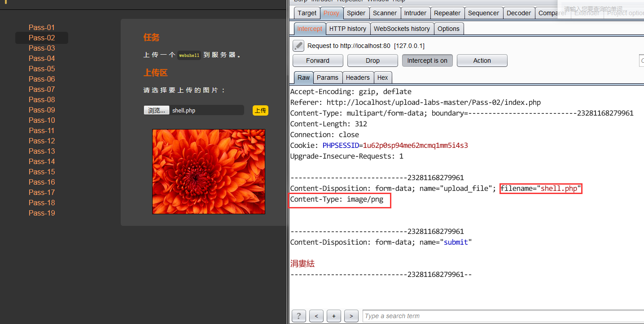Open the Pass-07 link
644x324 pixels.
click(x=42, y=89)
